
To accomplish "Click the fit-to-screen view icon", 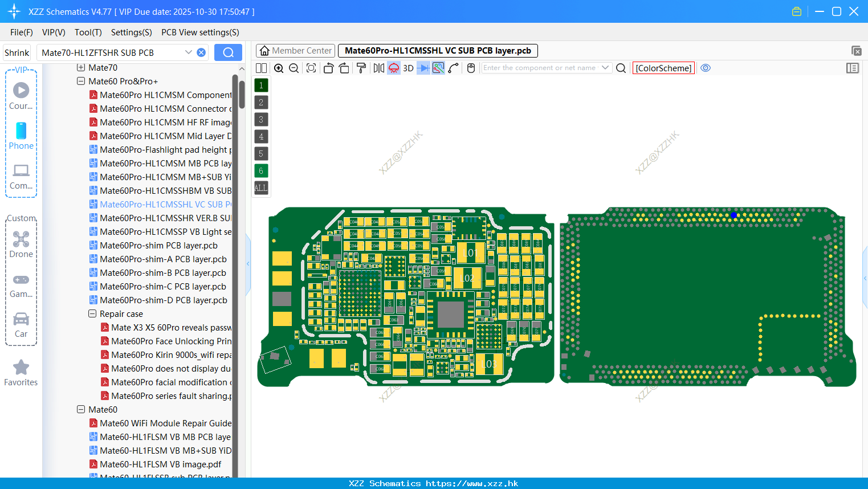I will [311, 68].
